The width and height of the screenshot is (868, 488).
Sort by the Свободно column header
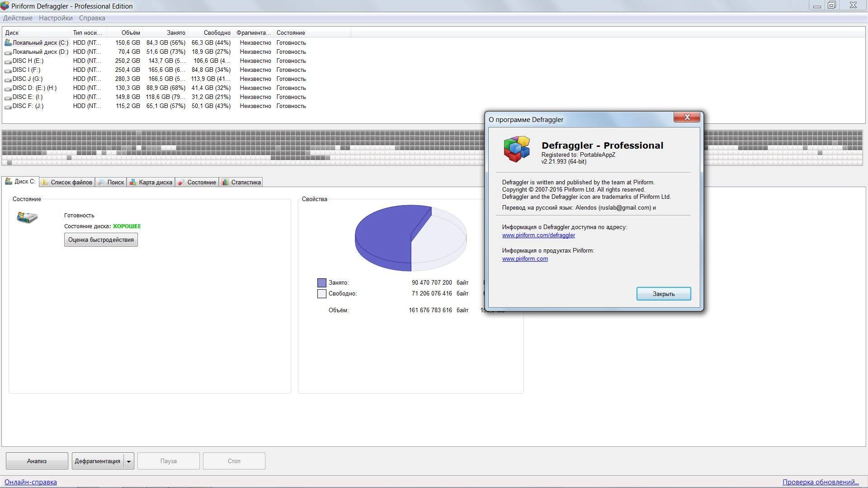210,33
